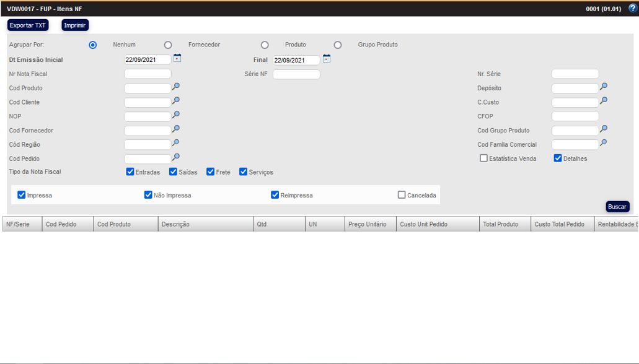Uncheck the Detalhes checkbox
The height and width of the screenshot is (364, 639).
558,158
